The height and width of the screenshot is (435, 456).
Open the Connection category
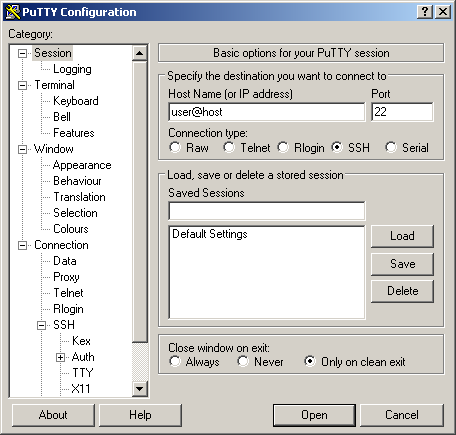click(61, 245)
